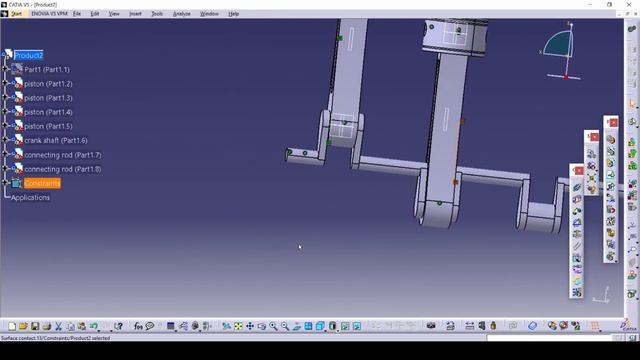Image resolution: width=640 pixels, height=360 pixels.
Task: Open the Formula f(x) editor
Action: click(138, 326)
